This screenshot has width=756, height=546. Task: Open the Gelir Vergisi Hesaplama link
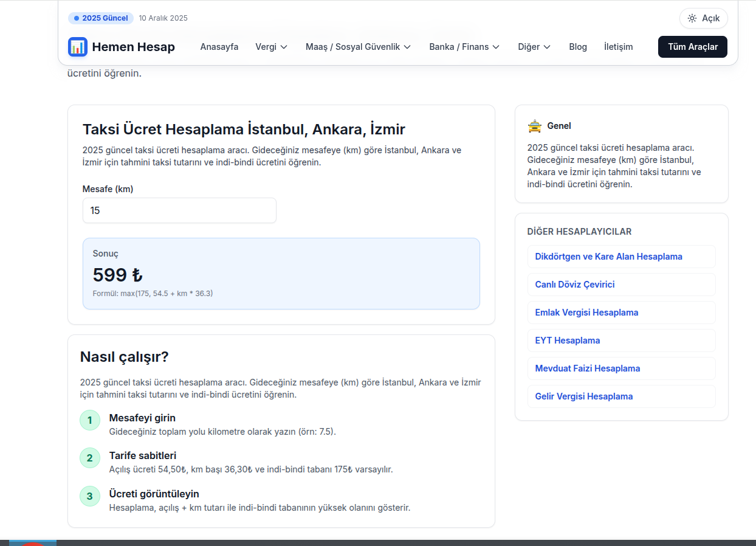583,396
